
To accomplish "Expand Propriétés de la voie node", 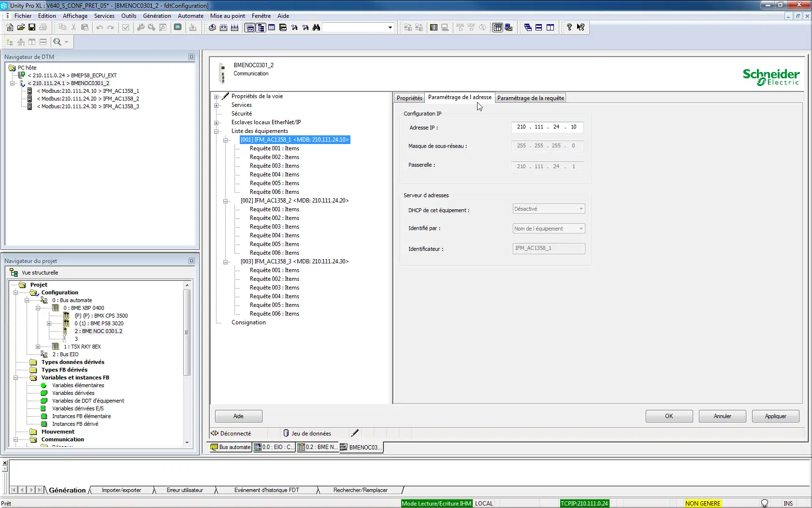I will [217, 96].
